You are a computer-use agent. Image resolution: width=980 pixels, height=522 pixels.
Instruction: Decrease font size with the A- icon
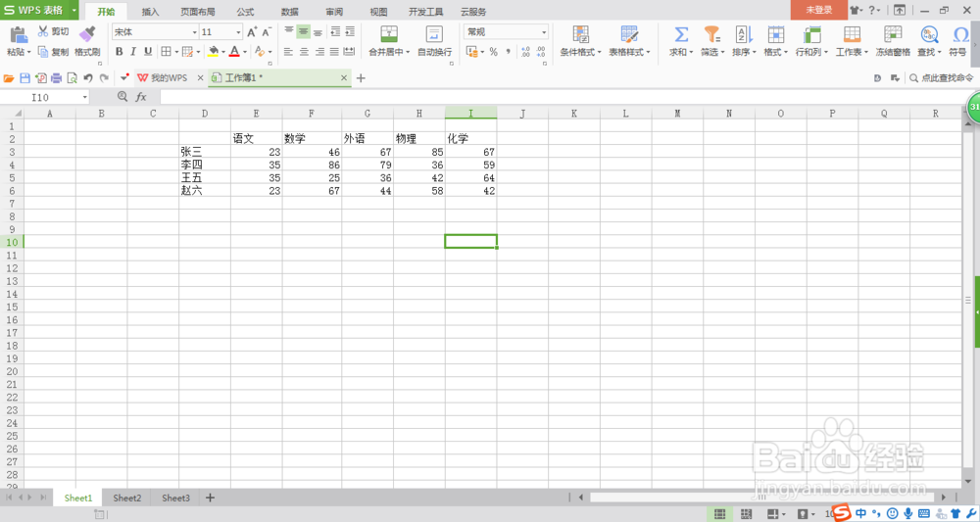tap(267, 32)
